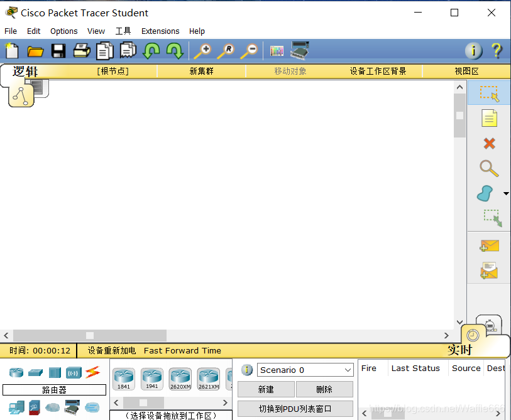Undo with the left green arrow icon
The width and height of the screenshot is (511, 420).
[151, 51]
